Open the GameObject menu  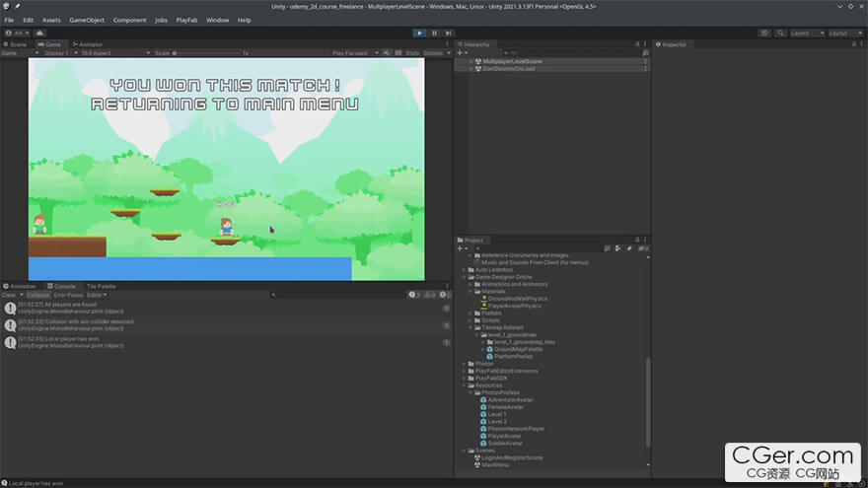[x=87, y=20]
